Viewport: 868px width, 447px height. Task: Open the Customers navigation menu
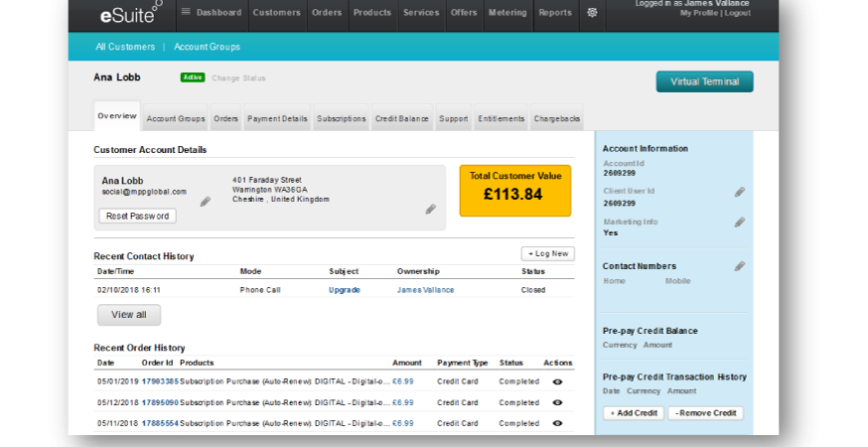coord(276,13)
